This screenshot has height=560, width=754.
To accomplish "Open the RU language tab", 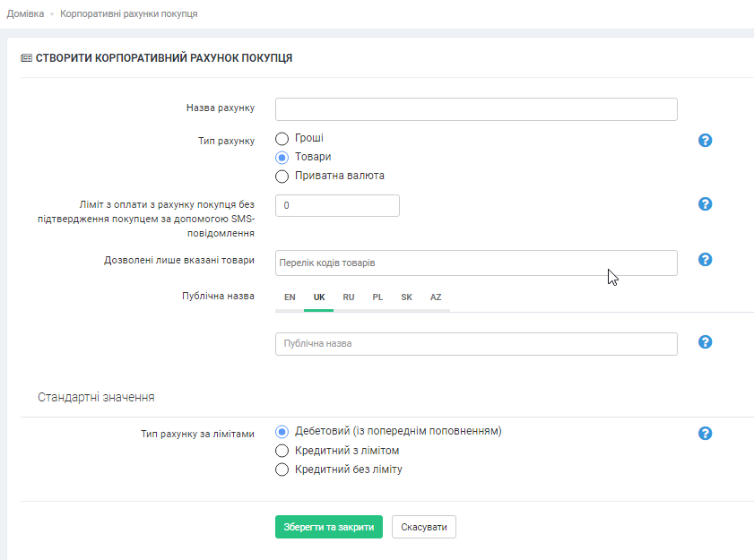I will pos(349,297).
